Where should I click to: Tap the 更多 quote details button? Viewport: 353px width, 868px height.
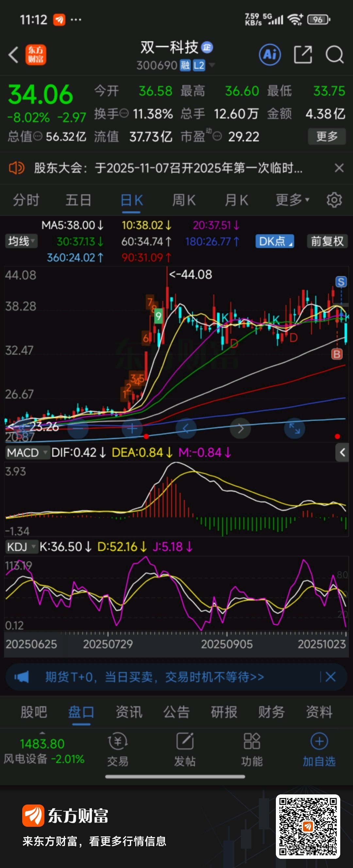pyautogui.click(x=327, y=136)
